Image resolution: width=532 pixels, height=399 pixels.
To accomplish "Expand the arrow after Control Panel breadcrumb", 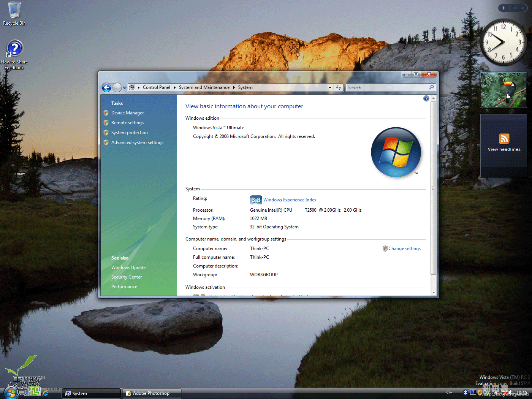I will tap(174, 87).
